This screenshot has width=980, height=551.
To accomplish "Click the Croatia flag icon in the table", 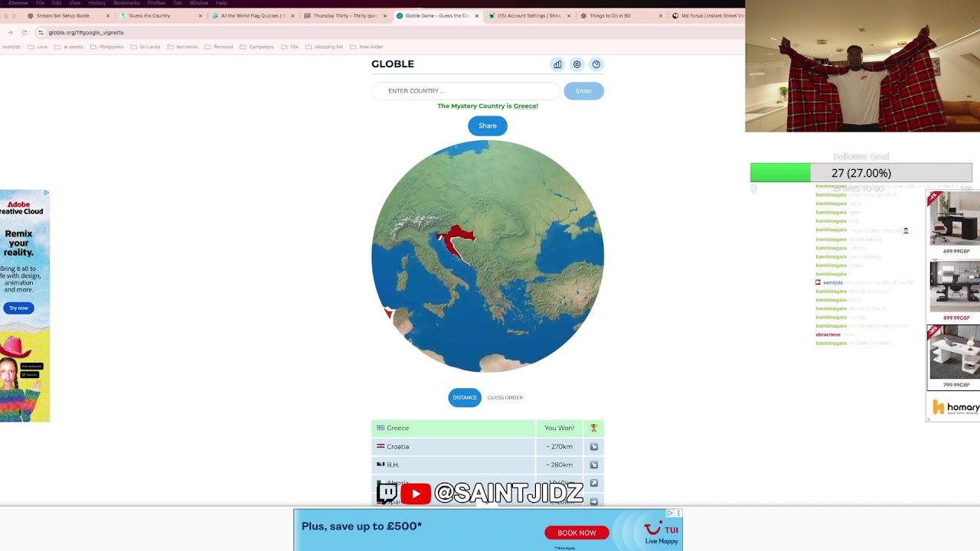I will tap(381, 446).
